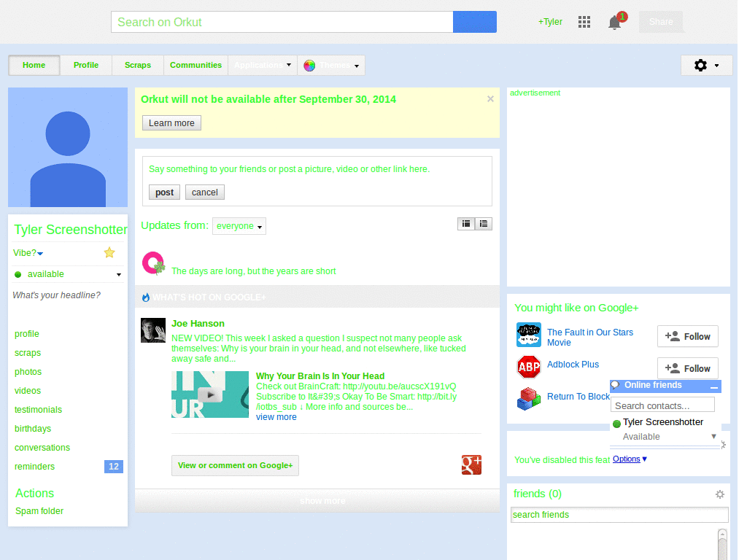Click the view more link

[x=276, y=417]
